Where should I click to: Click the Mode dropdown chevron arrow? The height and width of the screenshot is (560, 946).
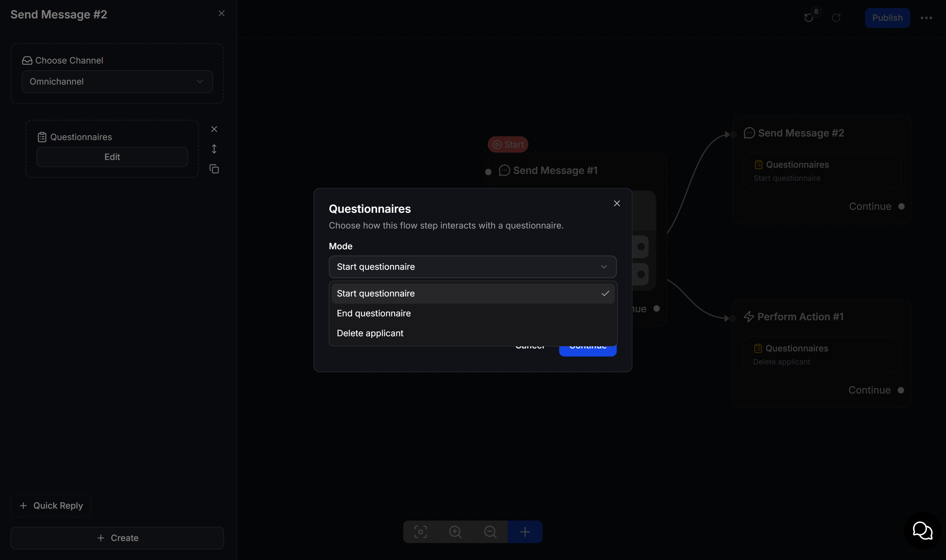pos(604,267)
